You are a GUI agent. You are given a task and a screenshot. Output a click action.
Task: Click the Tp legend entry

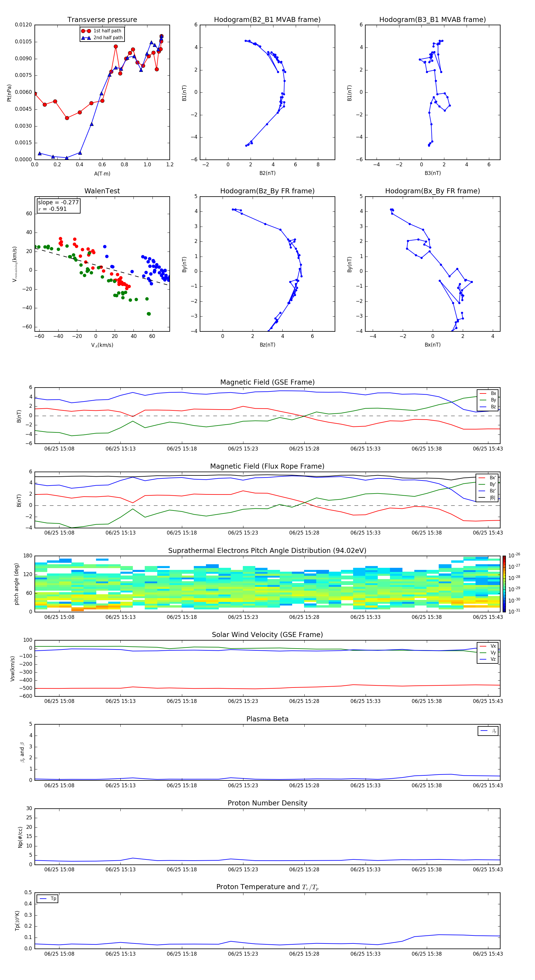(x=48, y=899)
